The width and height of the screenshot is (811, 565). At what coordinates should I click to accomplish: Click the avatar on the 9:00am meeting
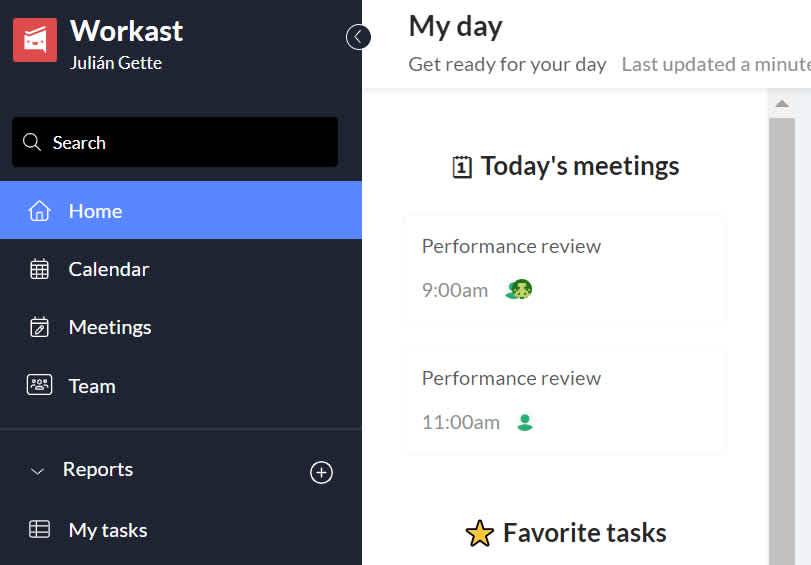(519, 290)
